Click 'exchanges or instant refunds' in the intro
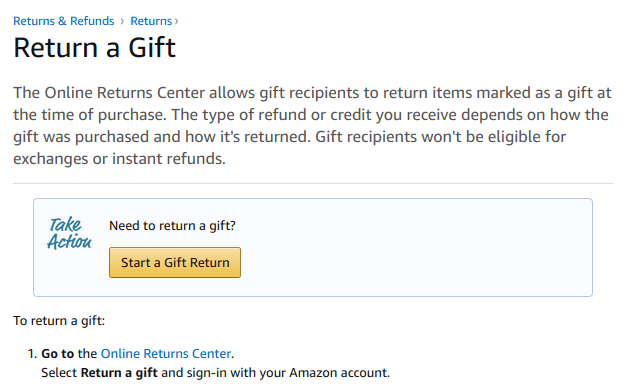This screenshot has height=392, width=633. (x=118, y=159)
